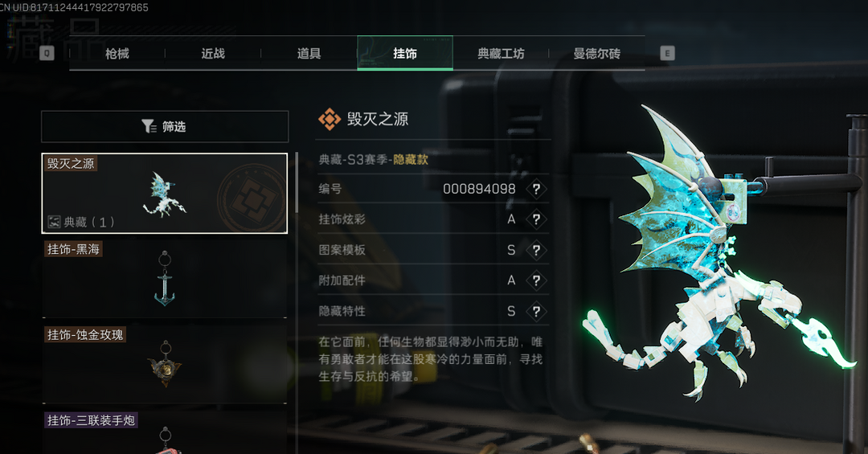Select the 挂饰-蚀金玫瑰 charm
Screen dimensions: 868x454
[x=165, y=364]
